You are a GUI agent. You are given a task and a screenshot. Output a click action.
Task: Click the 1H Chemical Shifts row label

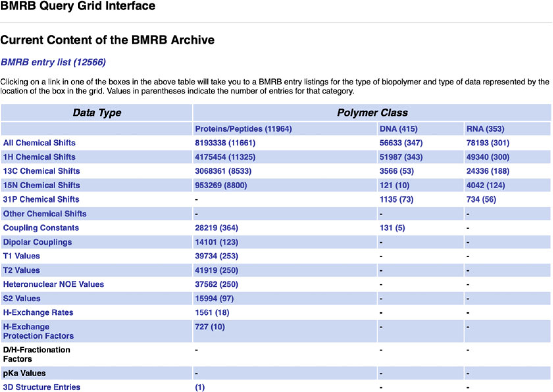(x=39, y=157)
